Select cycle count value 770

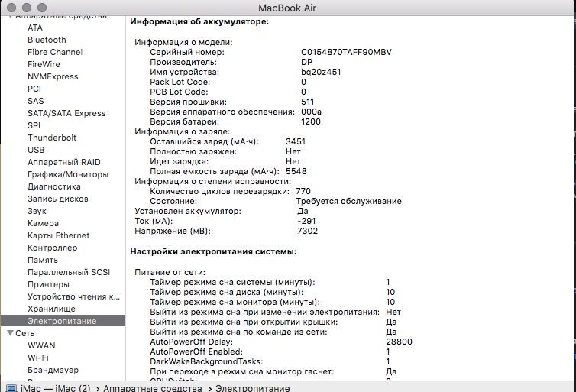coord(303,191)
